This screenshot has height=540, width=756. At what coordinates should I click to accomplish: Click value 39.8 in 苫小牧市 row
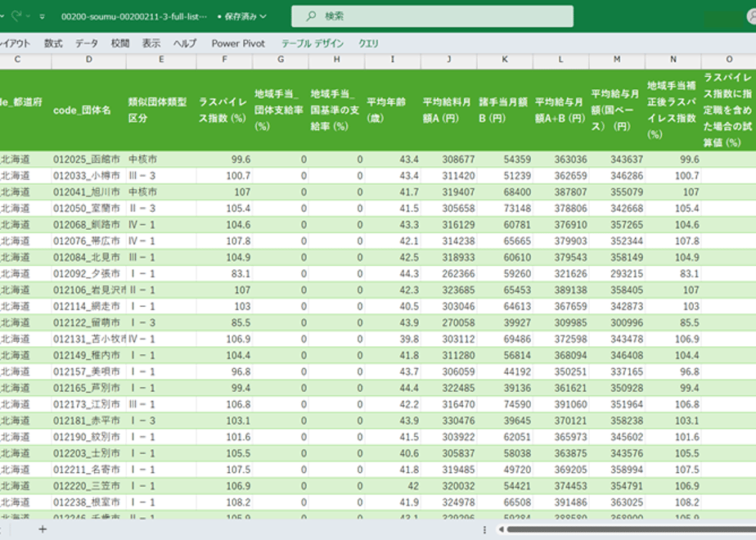click(x=409, y=339)
